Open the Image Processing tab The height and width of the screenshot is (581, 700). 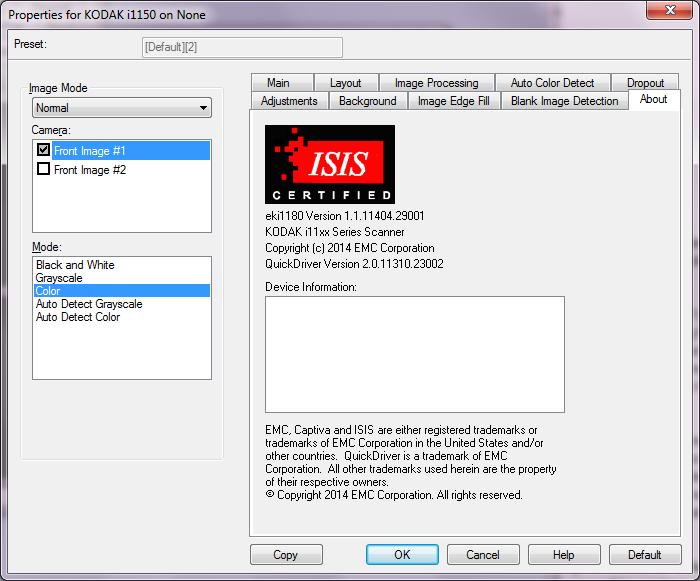click(x=436, y=83)
